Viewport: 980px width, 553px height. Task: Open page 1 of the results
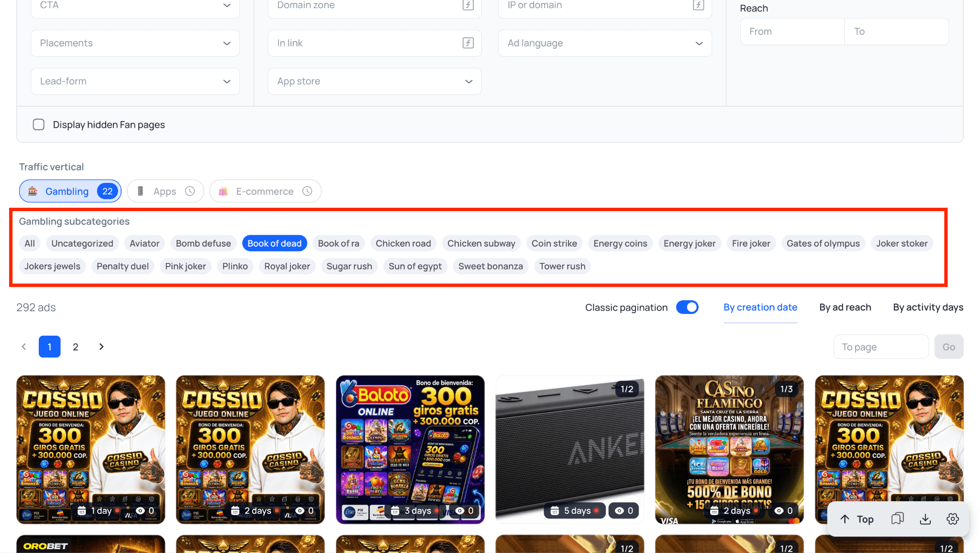point(50,347)
